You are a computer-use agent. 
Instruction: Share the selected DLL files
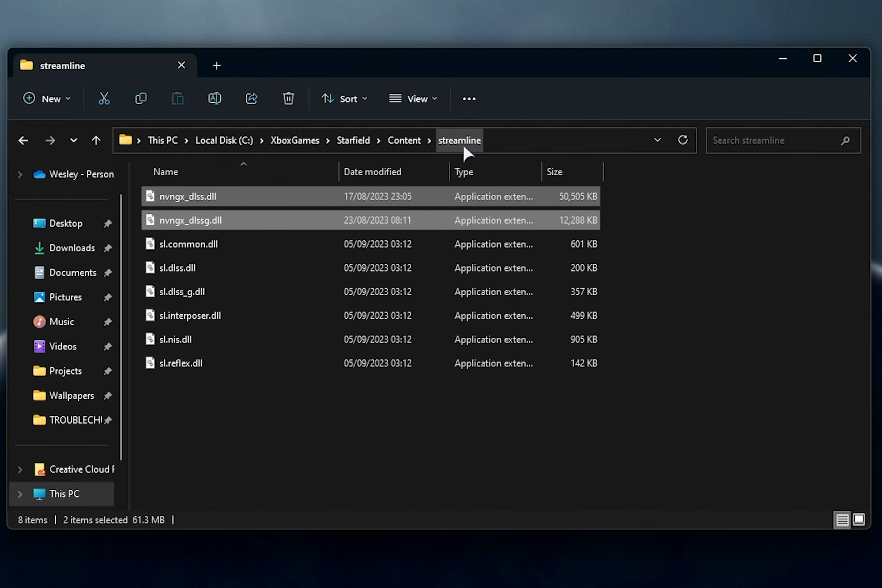[251, 98]
